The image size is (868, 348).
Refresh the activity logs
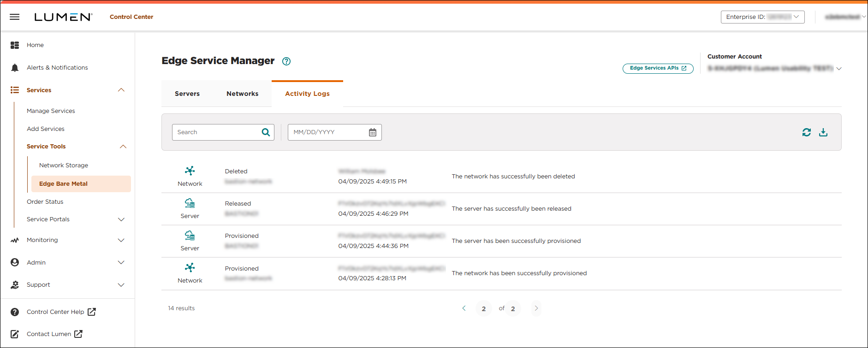[x=806, y=132]
